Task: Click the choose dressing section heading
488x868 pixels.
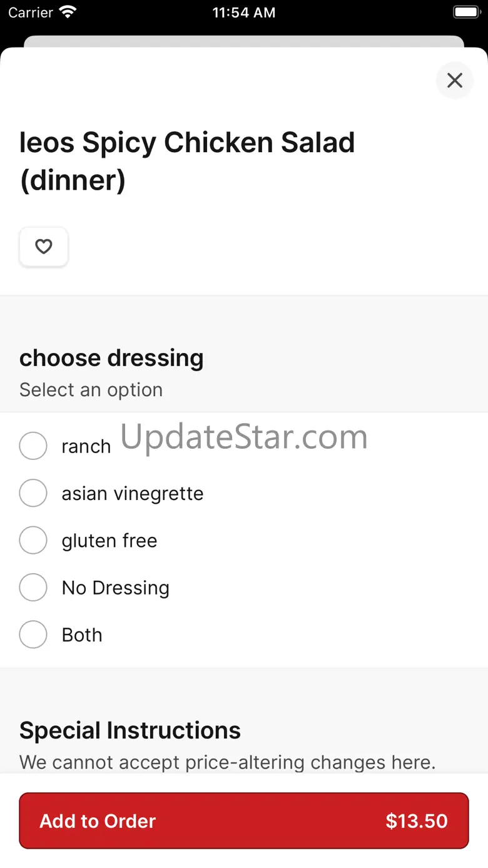Action: pos(111,358)
